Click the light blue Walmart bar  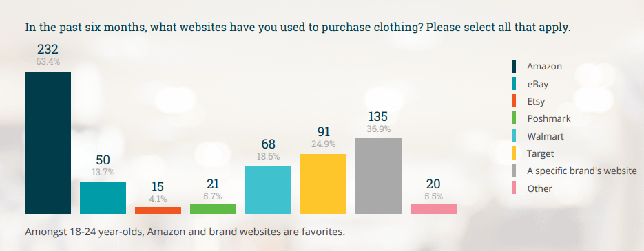[268, 190]
